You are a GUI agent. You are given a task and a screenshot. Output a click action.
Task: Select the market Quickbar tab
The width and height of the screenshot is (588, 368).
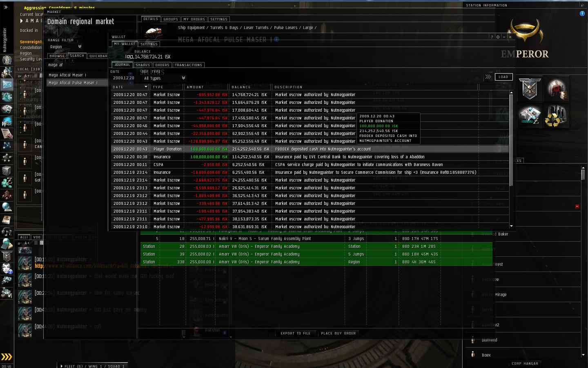coord(98,56)
